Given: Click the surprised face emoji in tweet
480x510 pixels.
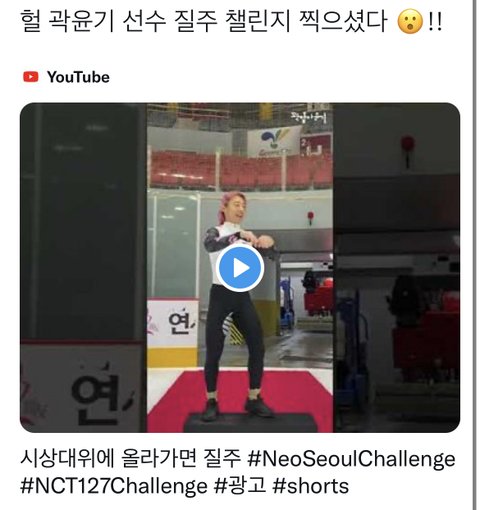Looking at the screenshot, I should coord(410,22).
